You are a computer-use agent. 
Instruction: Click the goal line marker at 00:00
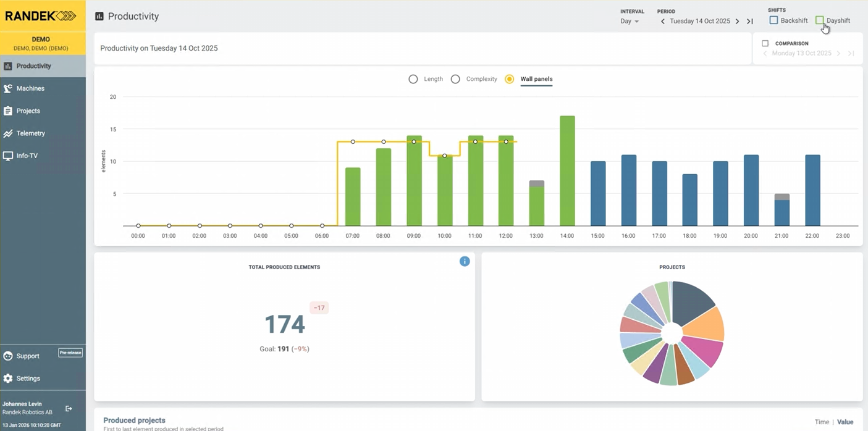click(138, 226)
